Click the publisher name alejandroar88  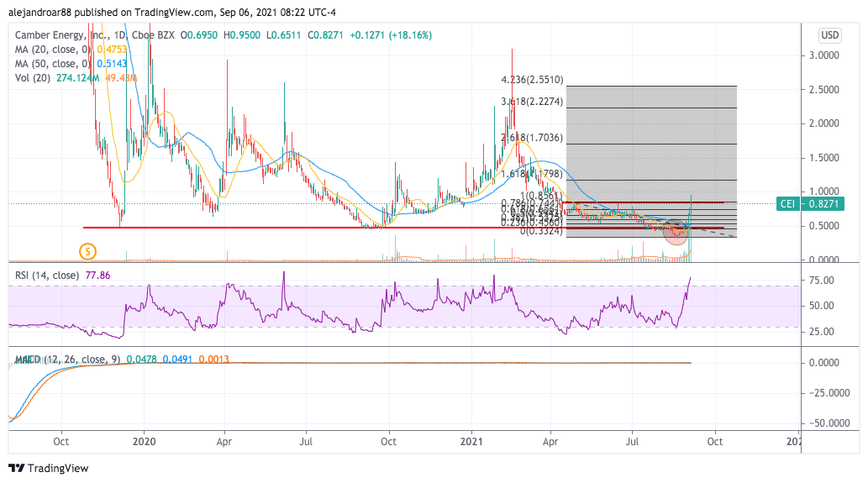pos(39,12)
